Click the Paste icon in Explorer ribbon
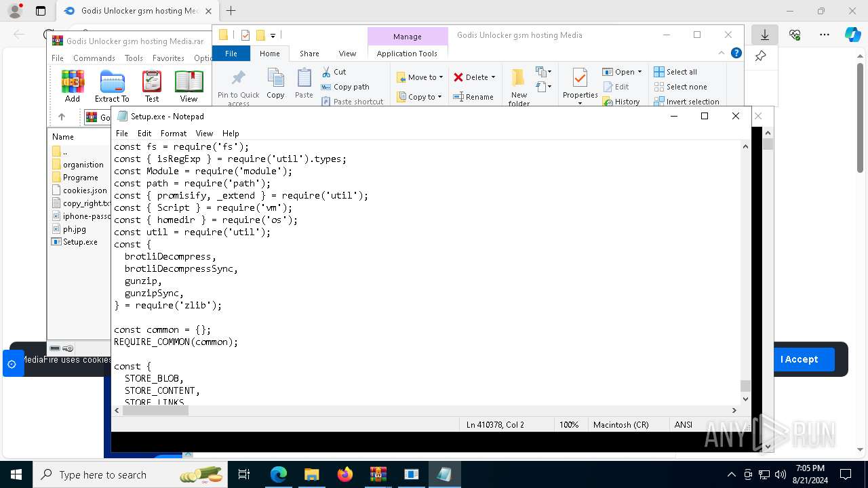Image resolution: width=868 pixels, height=488 pixels. point(304,84)
